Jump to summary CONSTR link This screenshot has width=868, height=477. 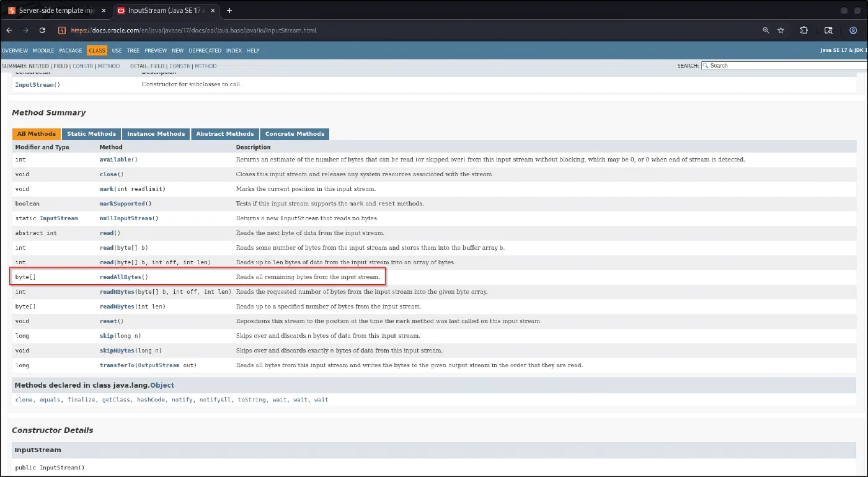click(82, 66)
